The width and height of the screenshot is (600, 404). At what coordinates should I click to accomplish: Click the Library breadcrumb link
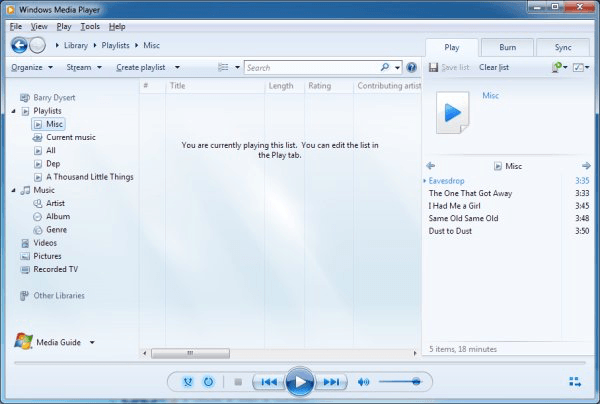click(76, 46)
